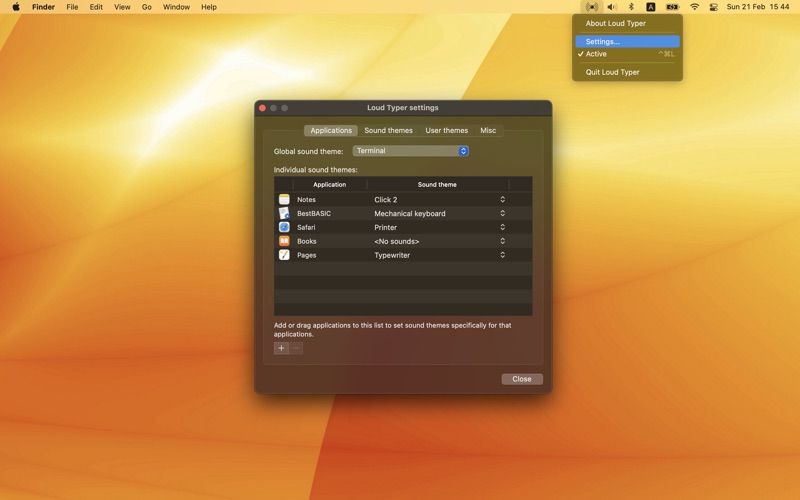Click the Application column header

click(330, 185)
